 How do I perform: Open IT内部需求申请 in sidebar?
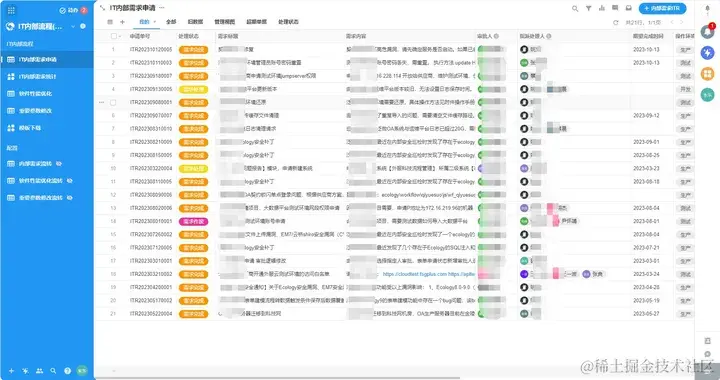47,59
